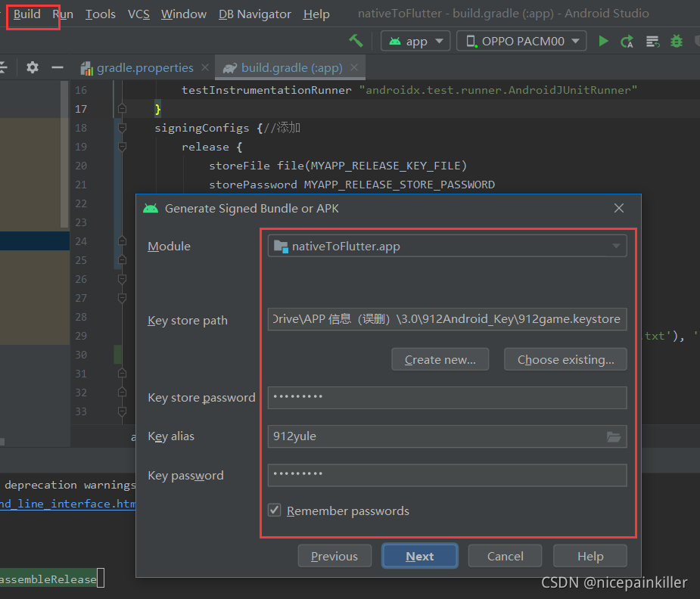Click the Apply Changes and Restart icon
Screen dimensions: 700x599
point(627,42)
